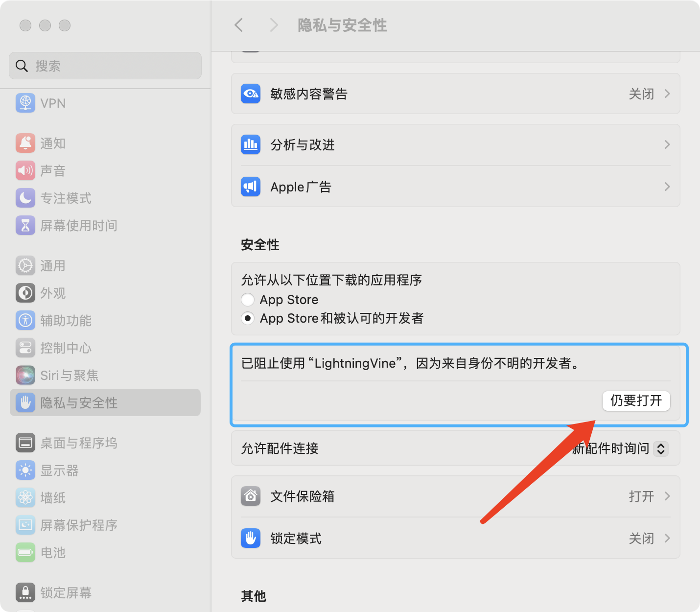The image size is (700, 612).
Task: Open the 允许配件连接 popup menu
Action: point(660,448)
